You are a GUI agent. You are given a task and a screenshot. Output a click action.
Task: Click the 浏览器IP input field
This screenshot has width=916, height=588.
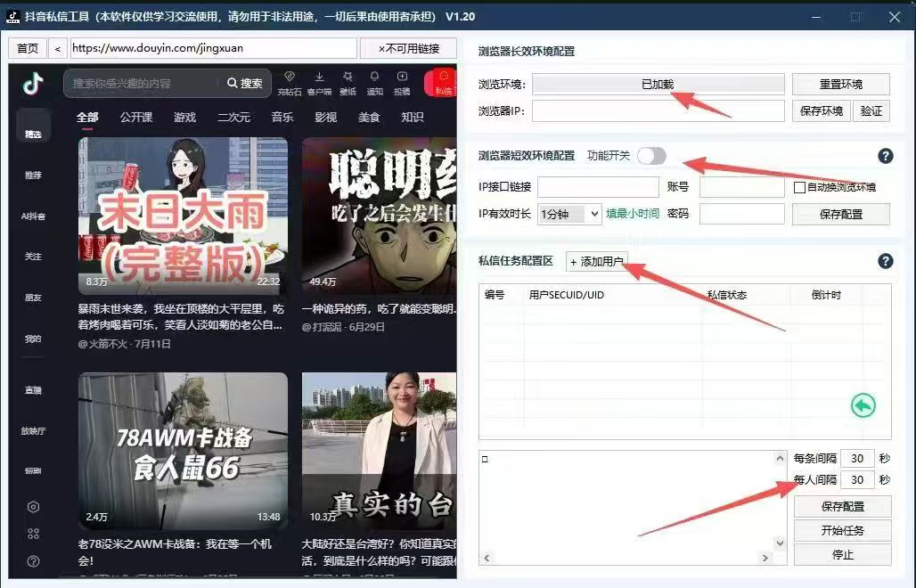pyautogui.click(x=658, y=111)
